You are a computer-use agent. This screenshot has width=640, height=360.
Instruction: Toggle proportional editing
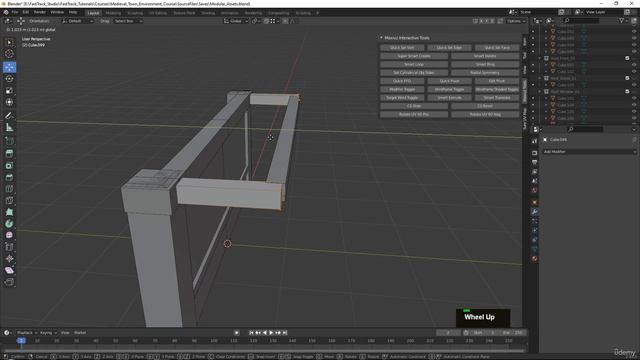(285, 21)
